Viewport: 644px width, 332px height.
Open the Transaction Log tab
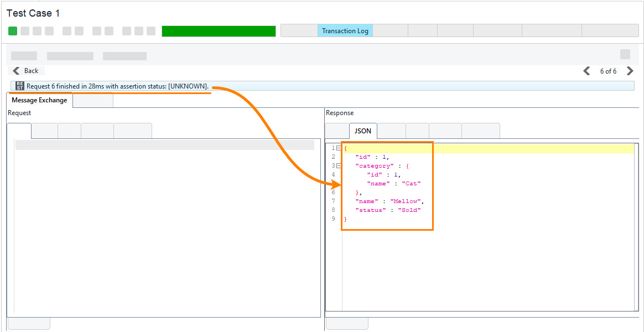(345, 31)
